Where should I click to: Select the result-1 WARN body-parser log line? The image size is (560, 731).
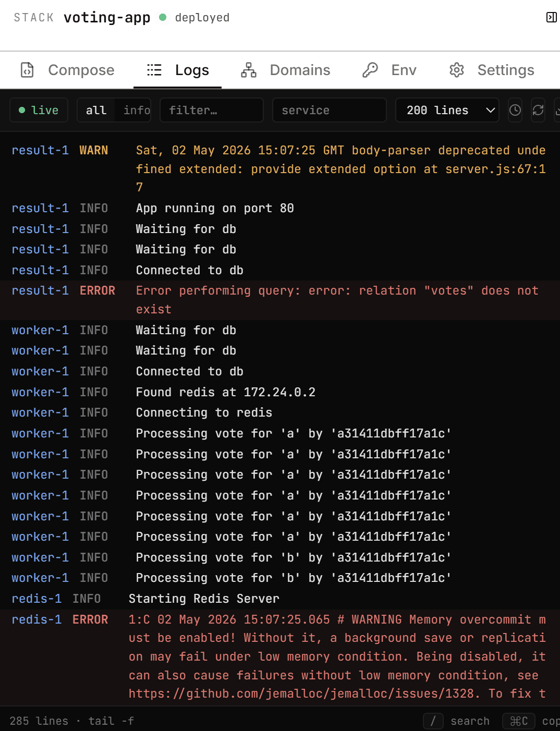pos(280,169)
